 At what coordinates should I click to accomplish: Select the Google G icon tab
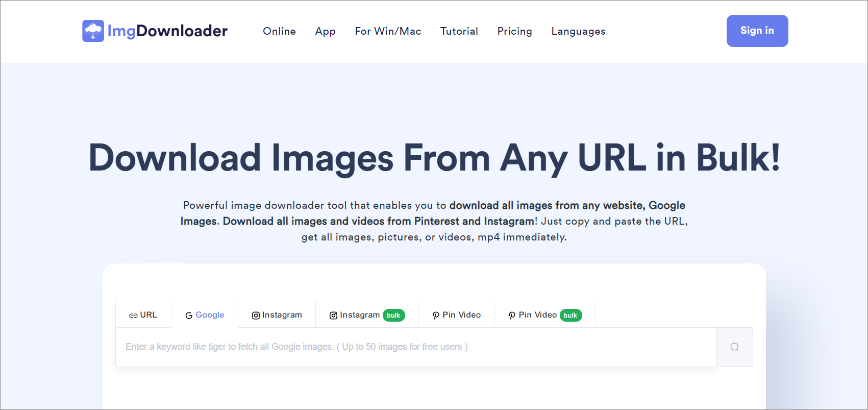click(189, 316)
